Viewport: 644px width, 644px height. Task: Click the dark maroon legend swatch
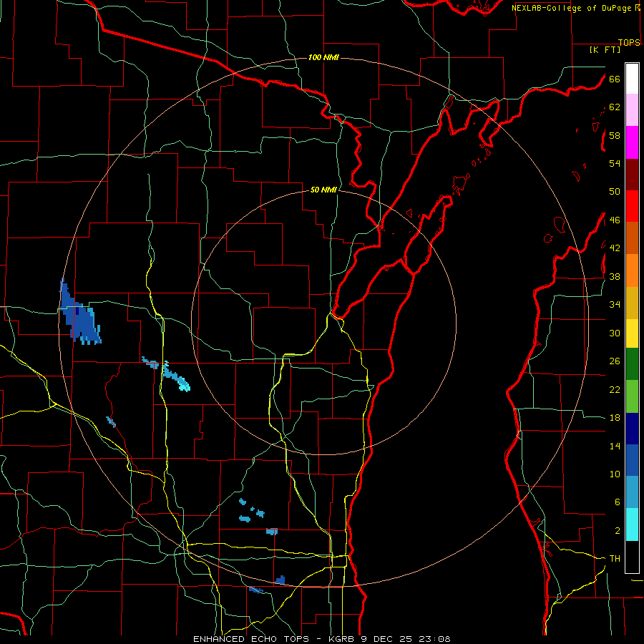click(x=632, y=175)
